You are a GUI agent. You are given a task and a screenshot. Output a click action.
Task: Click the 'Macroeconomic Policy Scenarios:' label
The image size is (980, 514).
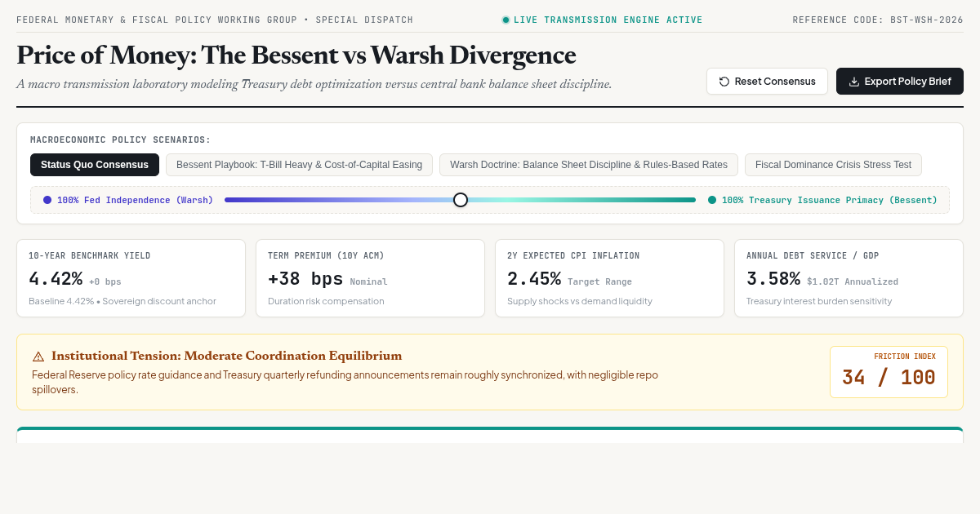pos(121,140)
